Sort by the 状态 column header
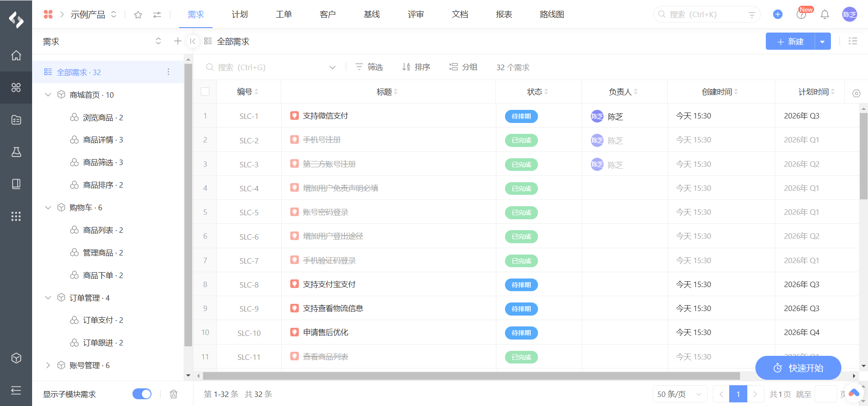This screenshot has height=406, width=868. 538,92
